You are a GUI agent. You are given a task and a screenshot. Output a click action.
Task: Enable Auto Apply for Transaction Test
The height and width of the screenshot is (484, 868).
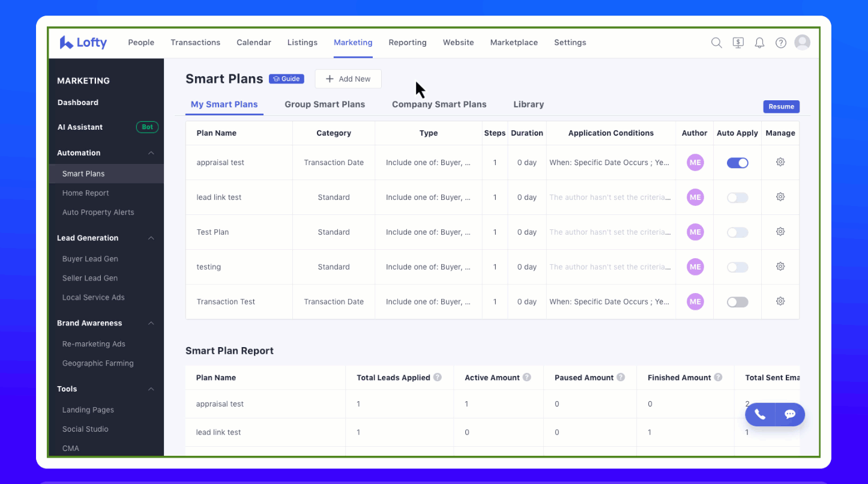(737, 302)
